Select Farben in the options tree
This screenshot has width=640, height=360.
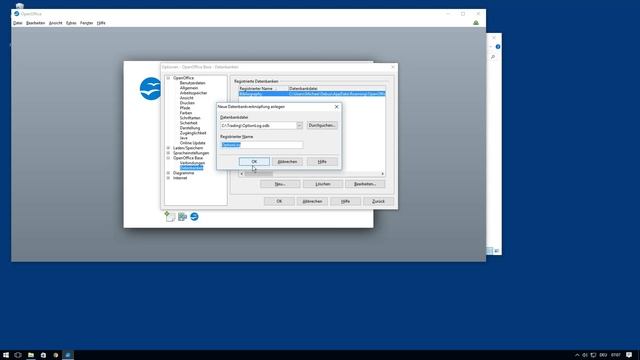pyautogui.click(x=186, y=113)
